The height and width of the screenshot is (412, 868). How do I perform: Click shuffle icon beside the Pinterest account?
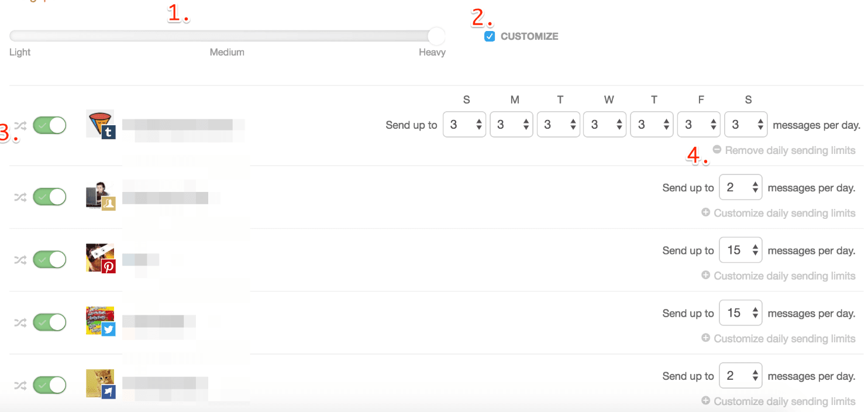tap(20, 259)
